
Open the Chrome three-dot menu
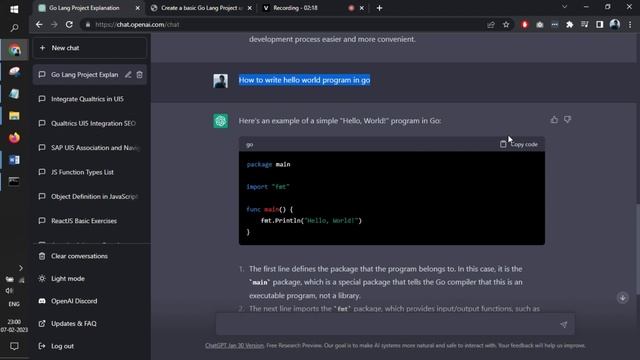630,25
